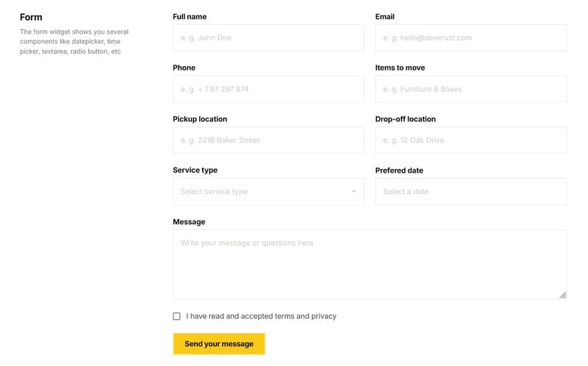588x366 pixels.
Task: Click inside the Message textarea
Action: pos(369,265)
